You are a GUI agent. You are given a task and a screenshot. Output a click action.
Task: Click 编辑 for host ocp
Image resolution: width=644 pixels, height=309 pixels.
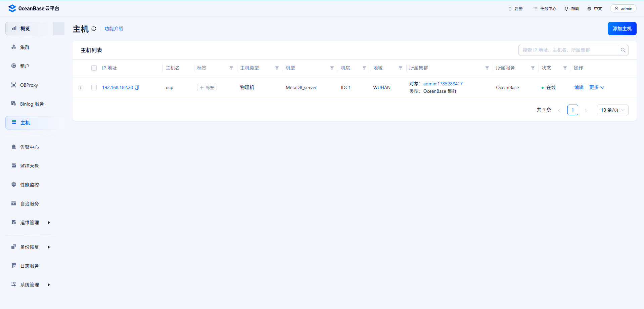point(579,87)
